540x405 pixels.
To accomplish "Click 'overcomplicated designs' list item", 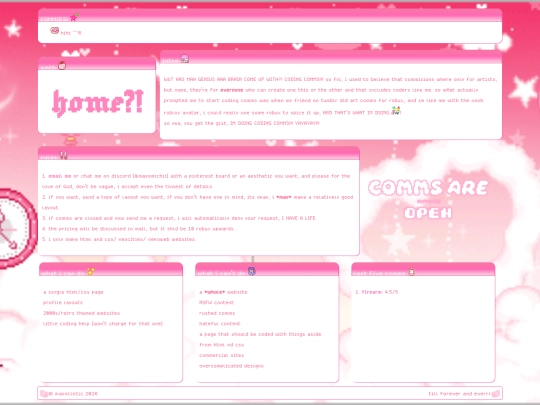I will (x=231, y=366).
